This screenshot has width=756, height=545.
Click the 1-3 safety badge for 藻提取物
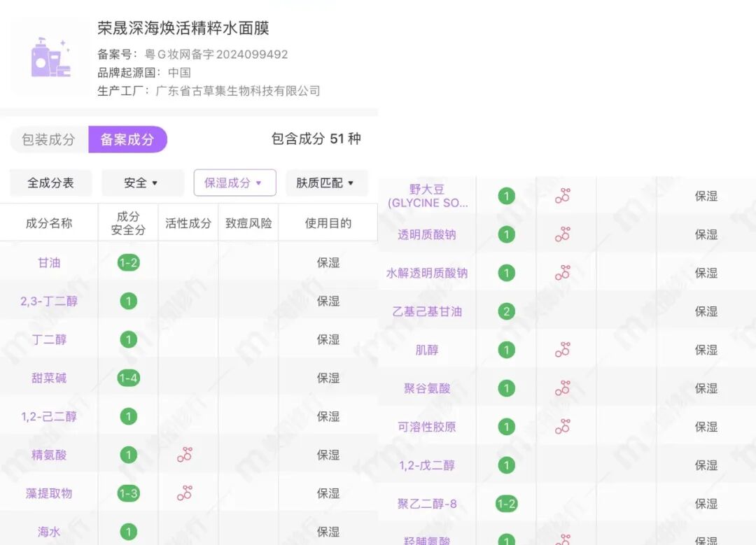(129, 493)
